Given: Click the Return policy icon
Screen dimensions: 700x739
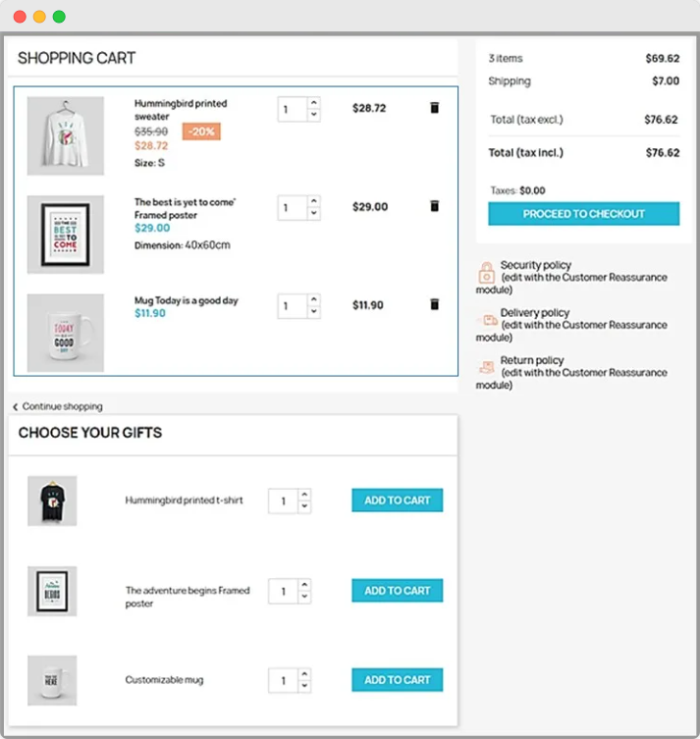Looking at the screenshot, I should (x=486, y=366).
